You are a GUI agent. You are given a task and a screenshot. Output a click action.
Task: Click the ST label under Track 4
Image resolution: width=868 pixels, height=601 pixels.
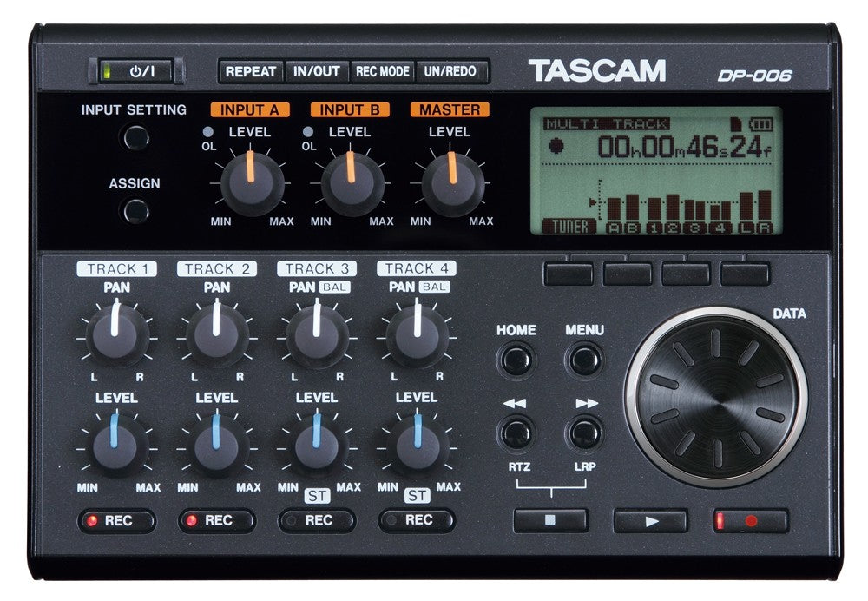click(417, 495)
